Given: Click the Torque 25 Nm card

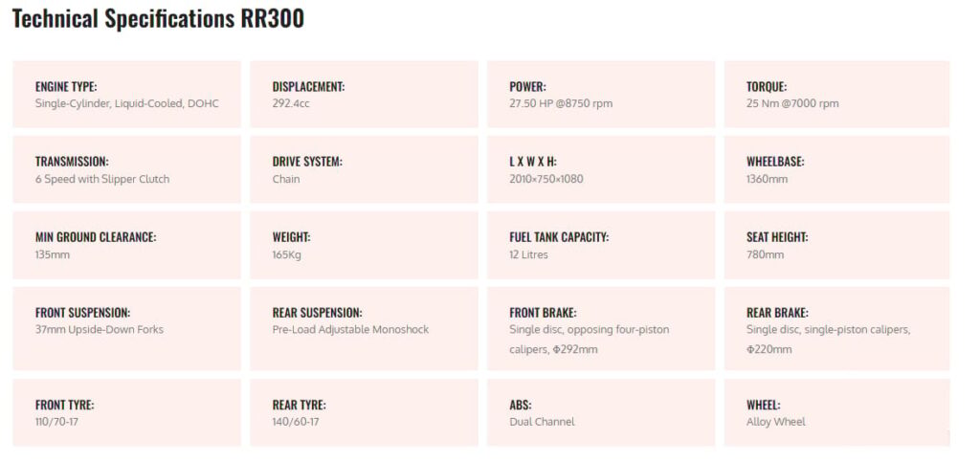Looking at the screenshot, I should [x=836, y=95].
